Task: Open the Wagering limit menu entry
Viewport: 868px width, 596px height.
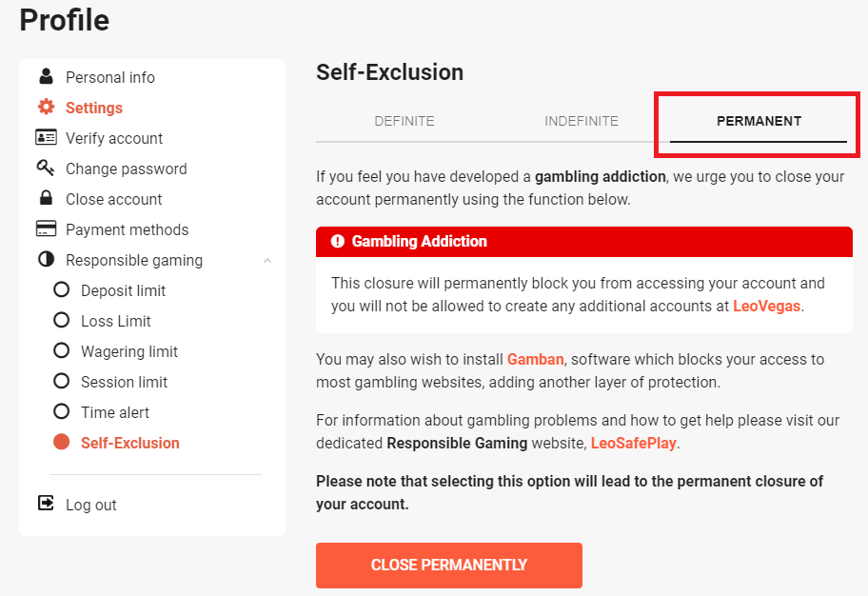Action: coord(129,351)
